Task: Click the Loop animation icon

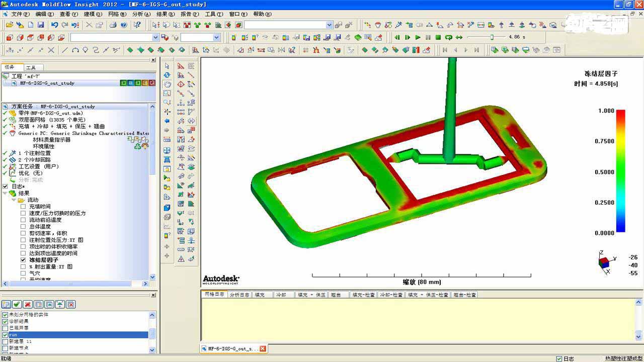Action: [x=448, y=37]
